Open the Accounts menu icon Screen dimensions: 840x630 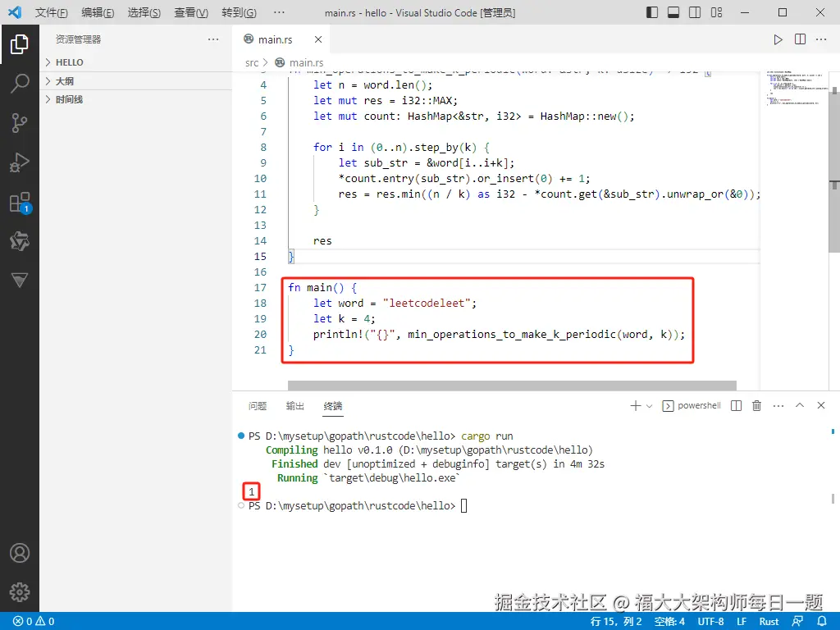(20, 553)
